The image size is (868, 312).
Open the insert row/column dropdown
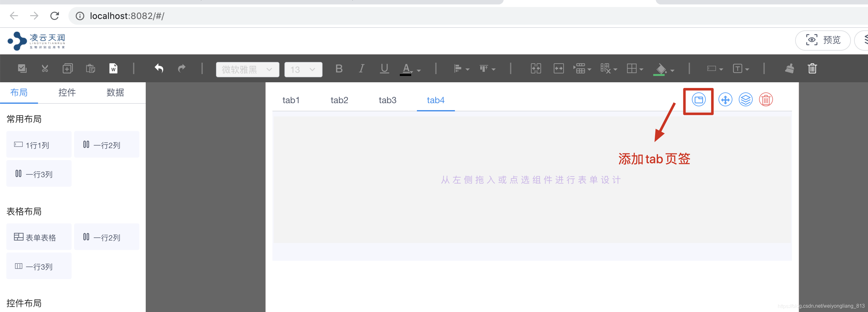[582, 69]
